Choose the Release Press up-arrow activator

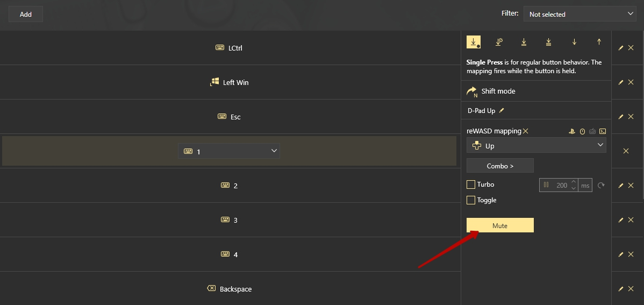pos(599,42)
